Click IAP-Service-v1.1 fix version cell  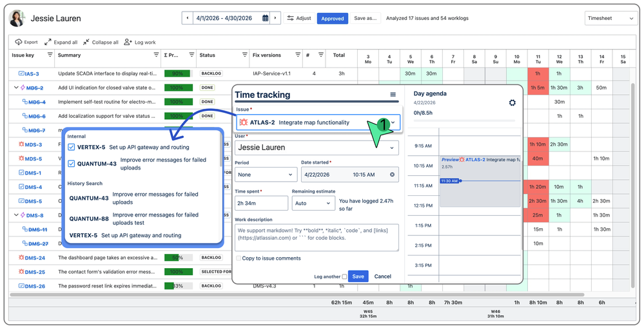271,73
